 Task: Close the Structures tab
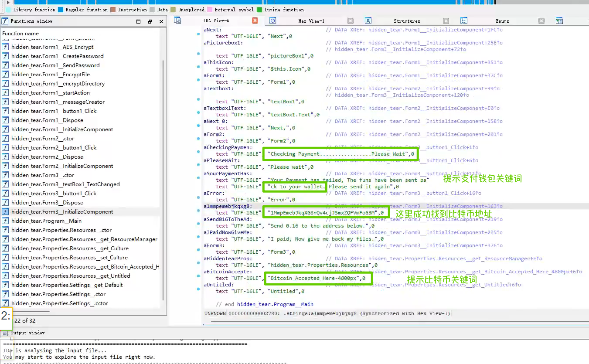[446, 20]
